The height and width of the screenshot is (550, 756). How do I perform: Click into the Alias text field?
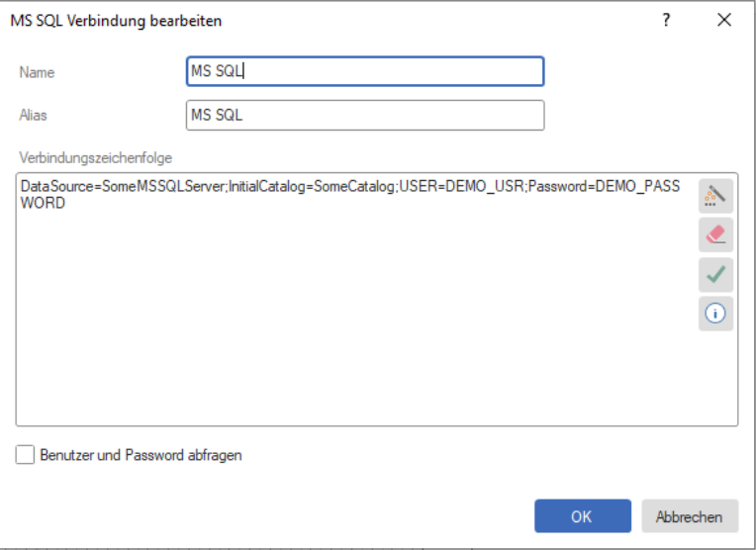364,115
